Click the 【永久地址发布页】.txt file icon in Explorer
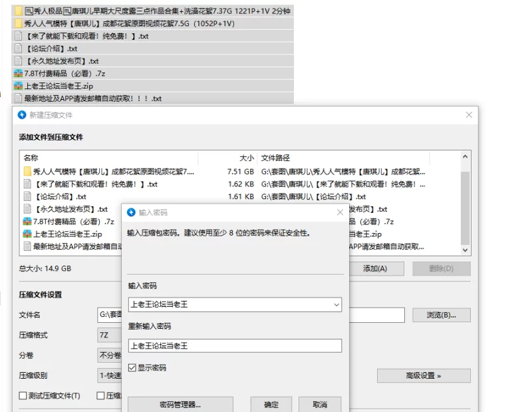Screen dimensions: 532x412 [19, 61]
